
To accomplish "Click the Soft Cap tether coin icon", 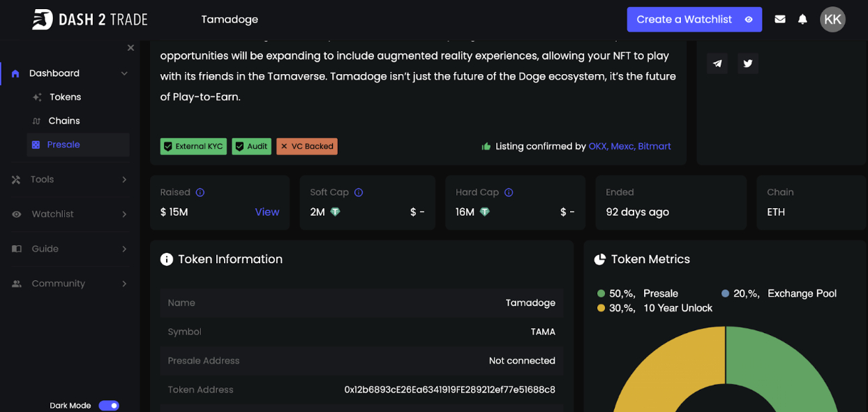I will [x=335, y=212].
